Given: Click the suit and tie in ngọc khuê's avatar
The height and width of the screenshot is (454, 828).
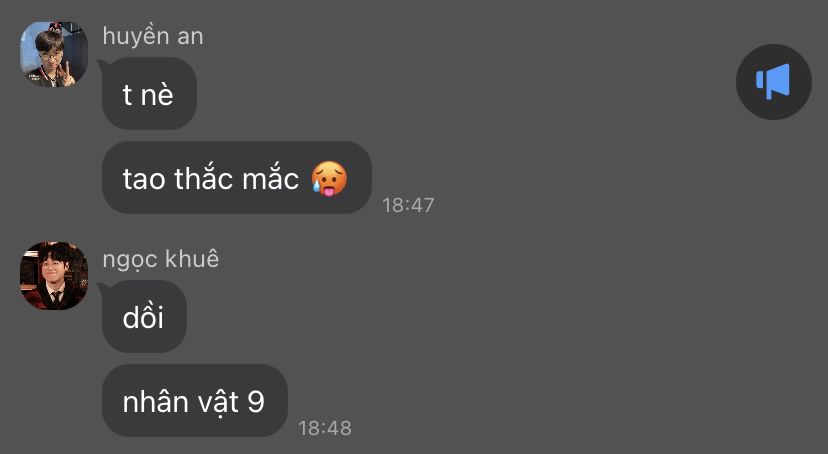Looking at the screenshot, I should pyautogui.click(x=54, y=296).
